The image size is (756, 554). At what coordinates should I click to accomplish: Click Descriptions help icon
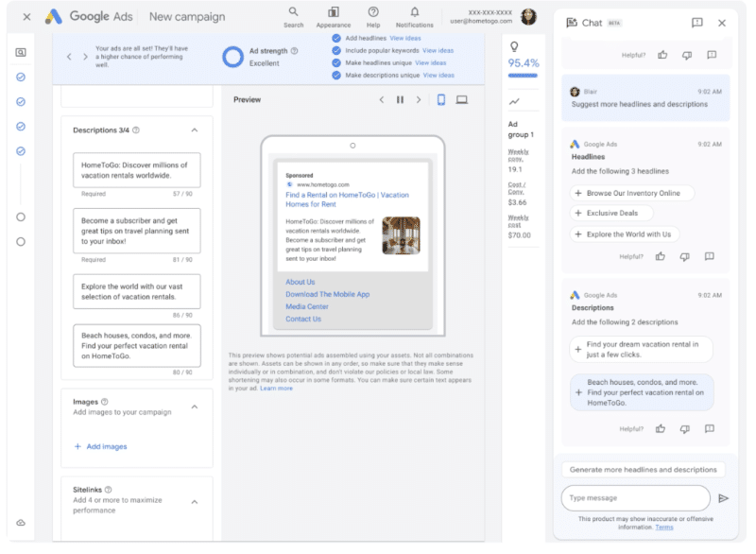point(136,130)
